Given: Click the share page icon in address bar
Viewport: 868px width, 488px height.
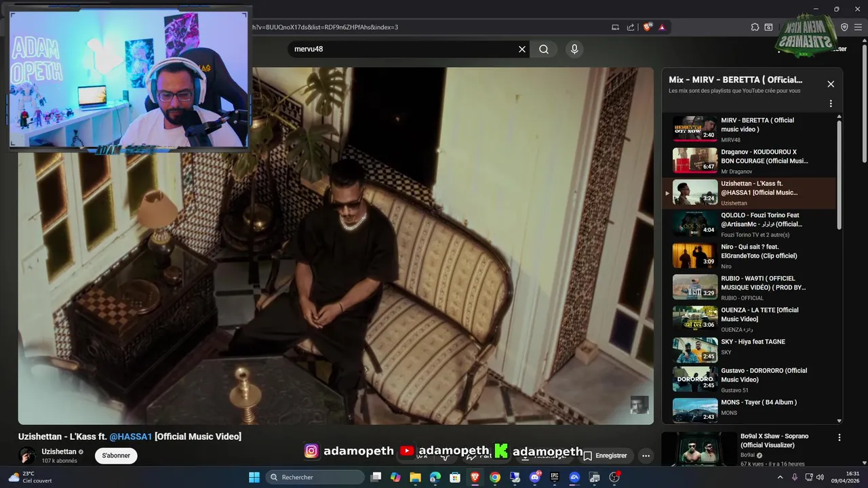Looking at the screenshot, I should (631, 27).
